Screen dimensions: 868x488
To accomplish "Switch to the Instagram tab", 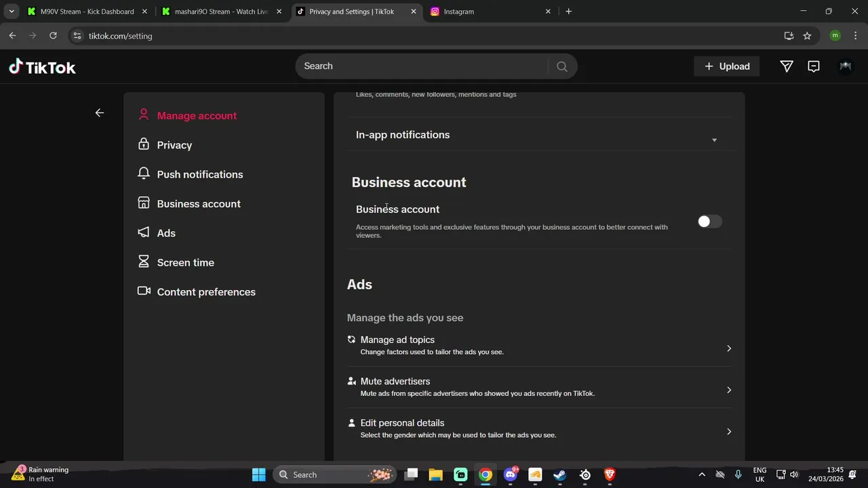I will 492,12.
